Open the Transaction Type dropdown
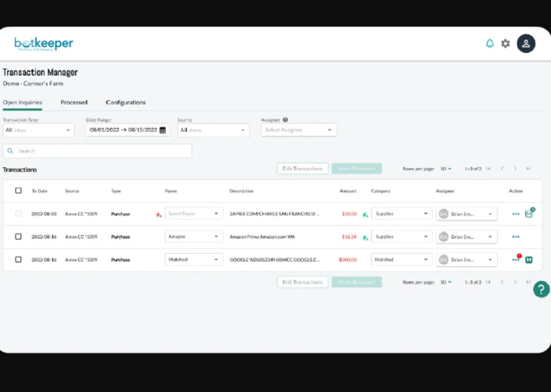Viewport: 551px width, 392px height. pos(38,130)
